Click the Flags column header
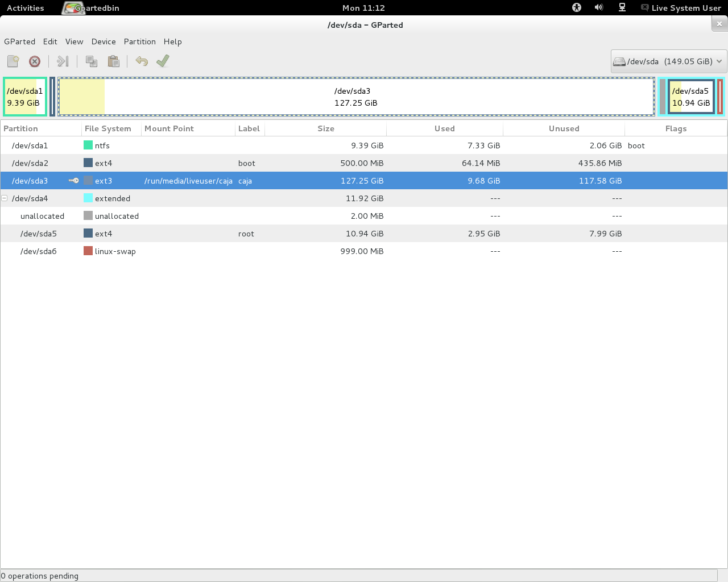728x582 pixels. [676, 128]
